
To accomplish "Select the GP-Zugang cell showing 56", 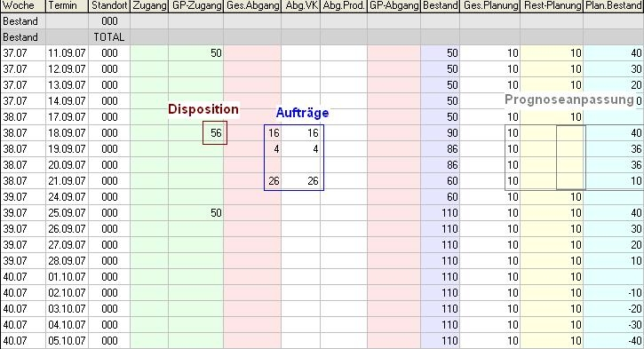I will tap(215, 132).
